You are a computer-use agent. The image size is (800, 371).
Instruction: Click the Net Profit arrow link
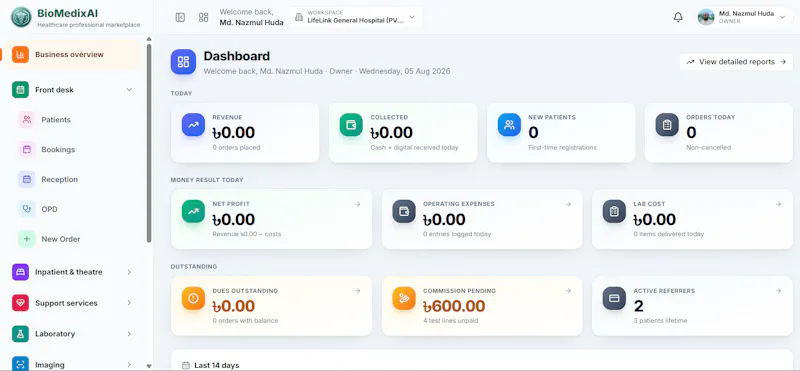click(x=358, y=204)
